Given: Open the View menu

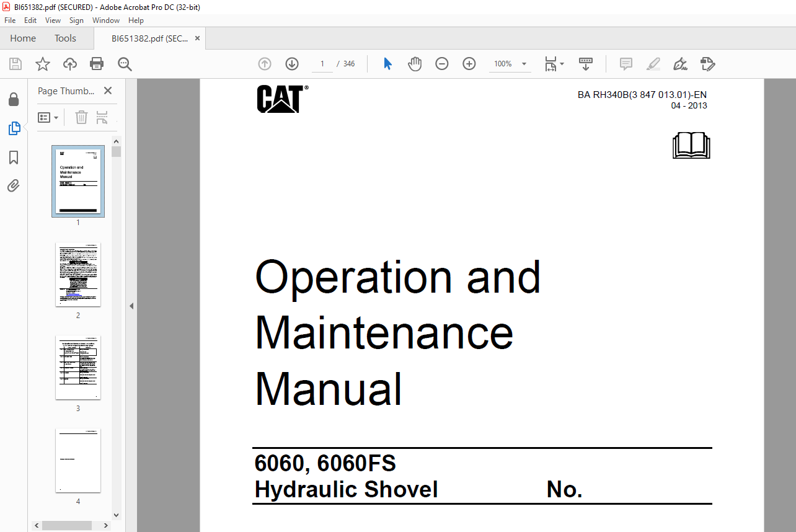Looking at the screenshot, I should 53,20.
